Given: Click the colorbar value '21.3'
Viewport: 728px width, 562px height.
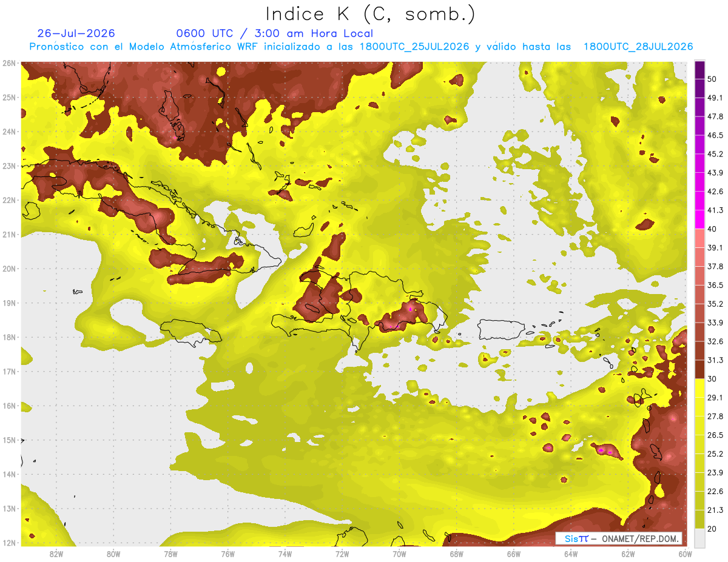Looking at the screenshot, I should tap(715, 510).
